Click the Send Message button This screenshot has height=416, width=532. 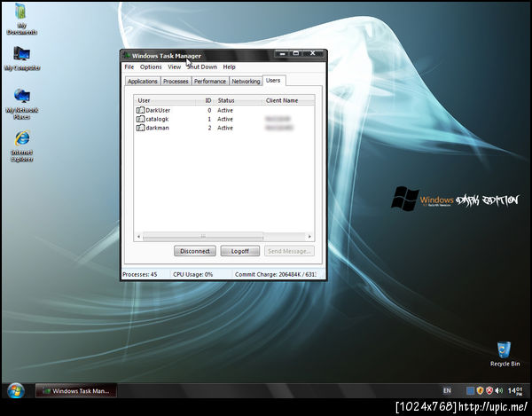coord(289,251)
